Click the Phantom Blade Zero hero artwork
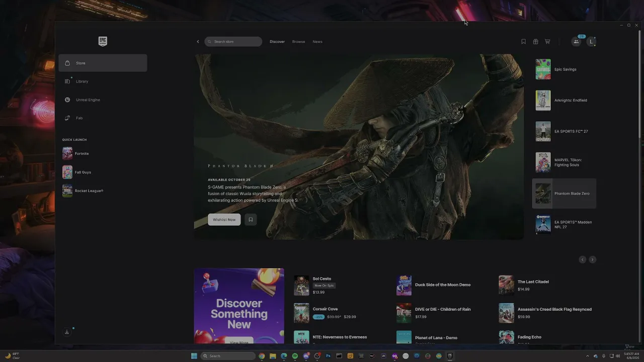Image resolution: width=644 pixels, height=362 pixels. [x=359, y=147]
